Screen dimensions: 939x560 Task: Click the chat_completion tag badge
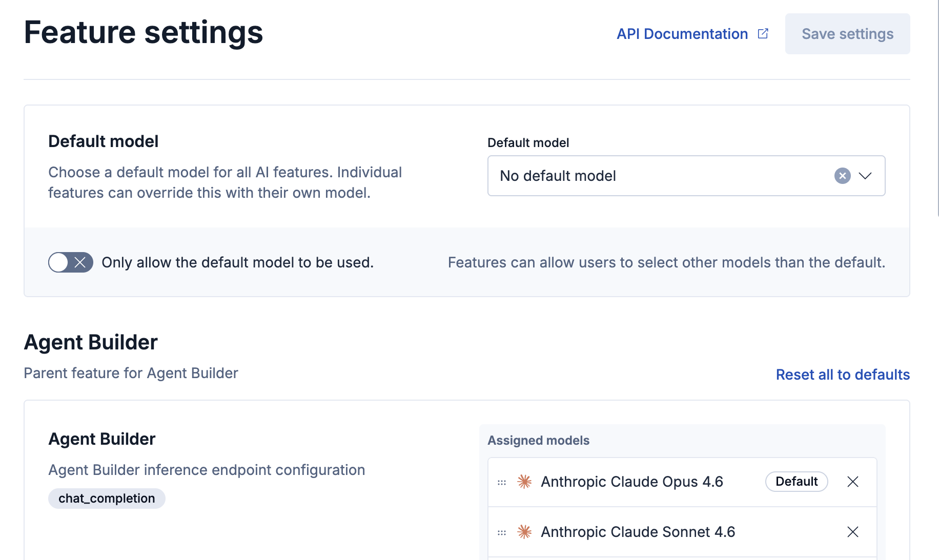(x=107, y=499)
